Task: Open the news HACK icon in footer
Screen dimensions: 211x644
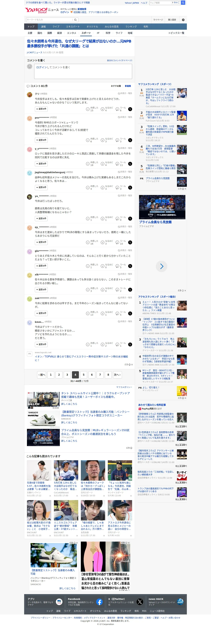Action: tap(180, 602)
